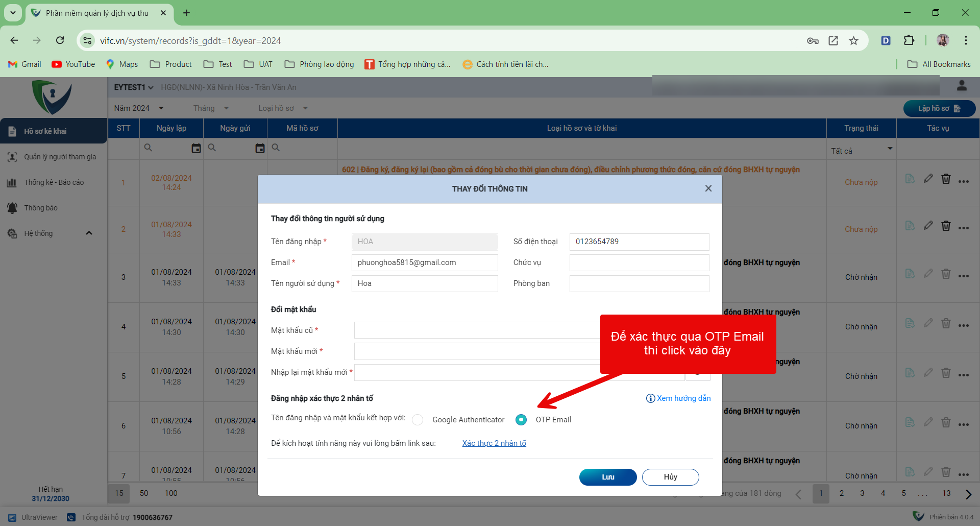Viewport: 980px width, 526px height.
Task: Expand the Trạng thái Tất cả dropdown
Action: click(890, 149)
